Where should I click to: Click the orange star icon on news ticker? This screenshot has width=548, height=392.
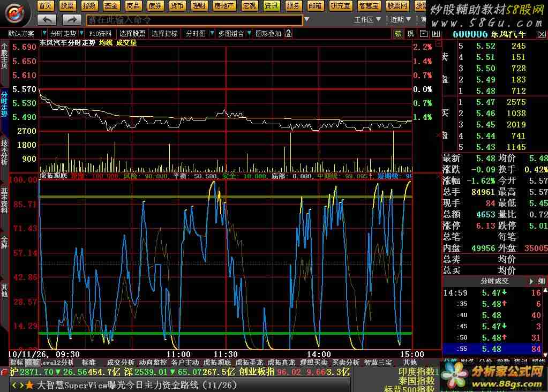click(29, 385)
